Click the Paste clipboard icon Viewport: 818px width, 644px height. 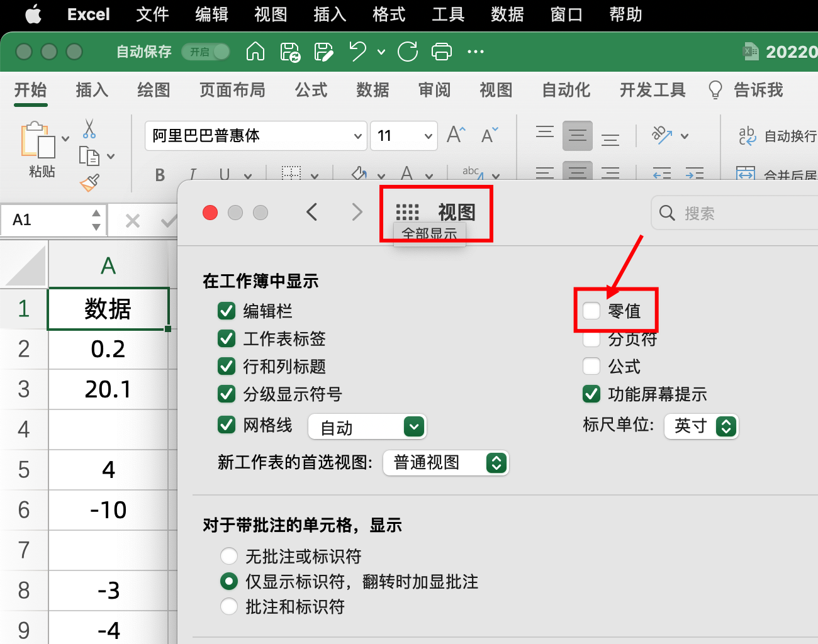38,139
